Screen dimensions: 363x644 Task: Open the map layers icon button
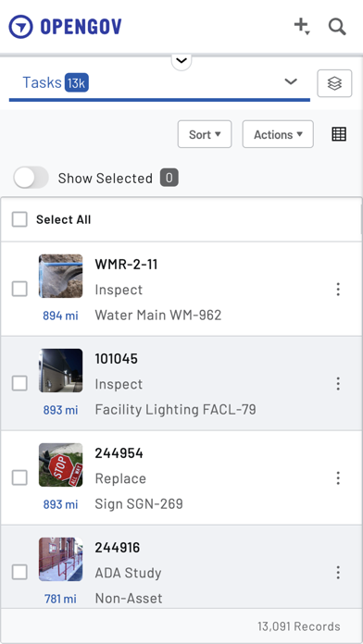pos(334,83)
